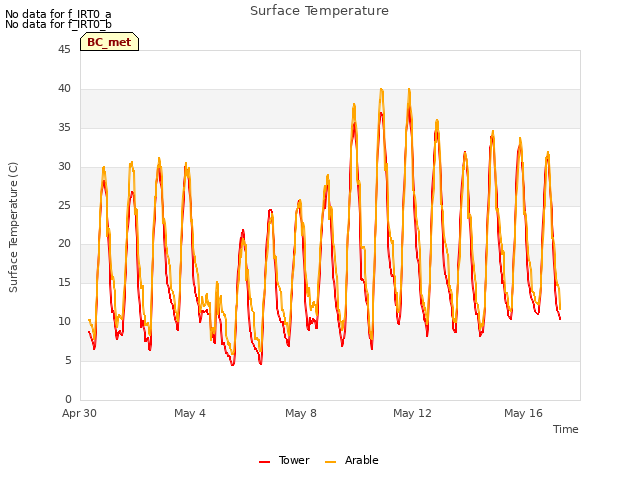Click the 40 y-axis tick label

64,89
